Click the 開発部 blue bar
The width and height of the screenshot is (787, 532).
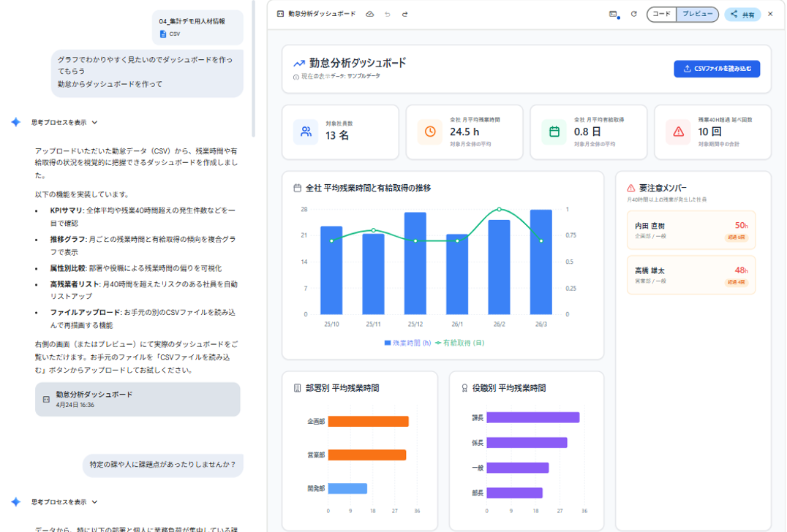coord(347,488)
